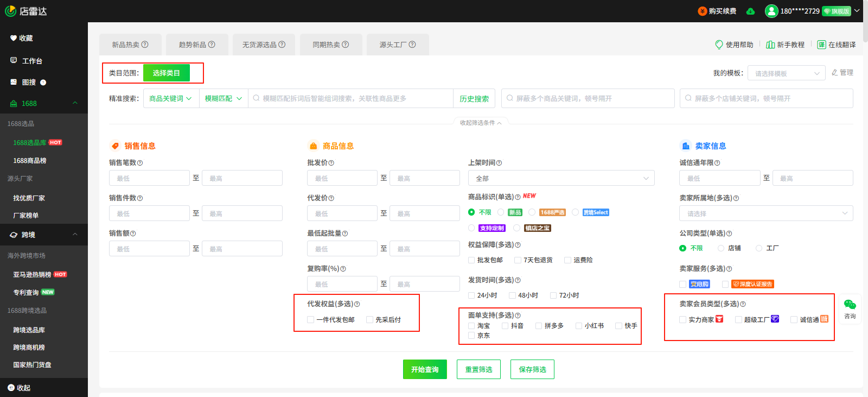Click the 重置筛选 reset button

click(478, 369)
